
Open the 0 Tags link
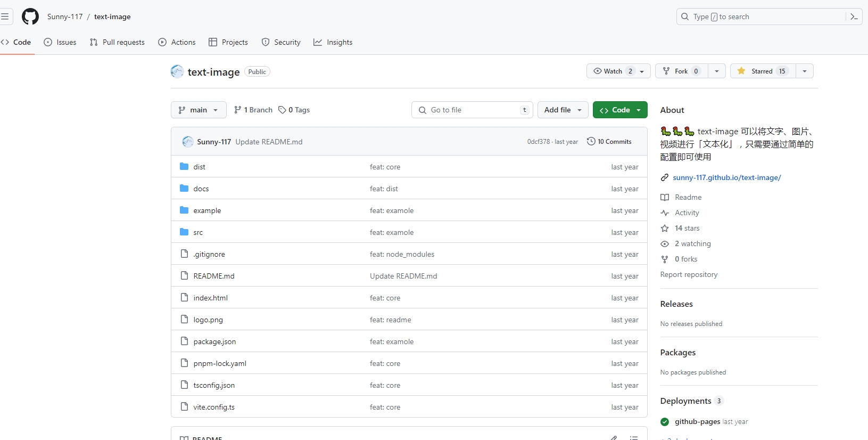(x=294, y=110)
